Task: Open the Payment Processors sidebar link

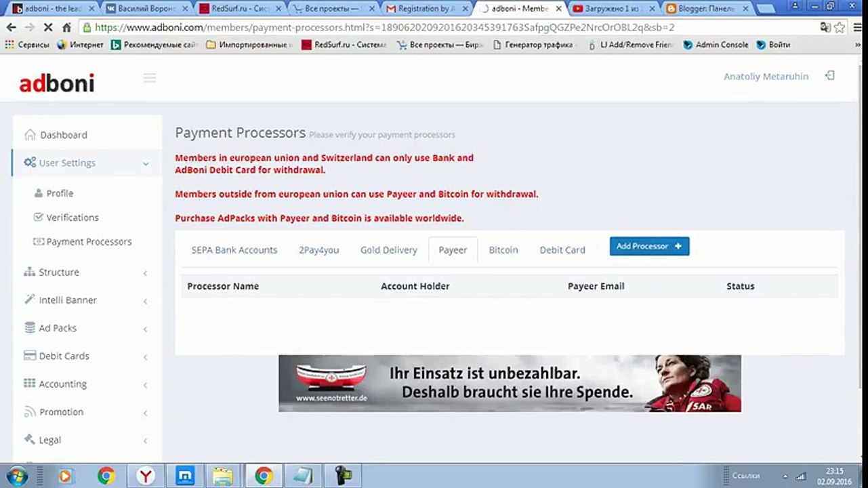Action: [89, 241]
